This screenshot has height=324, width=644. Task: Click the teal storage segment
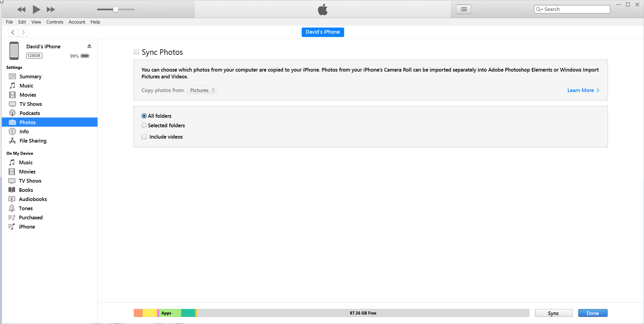coord(188,313)
